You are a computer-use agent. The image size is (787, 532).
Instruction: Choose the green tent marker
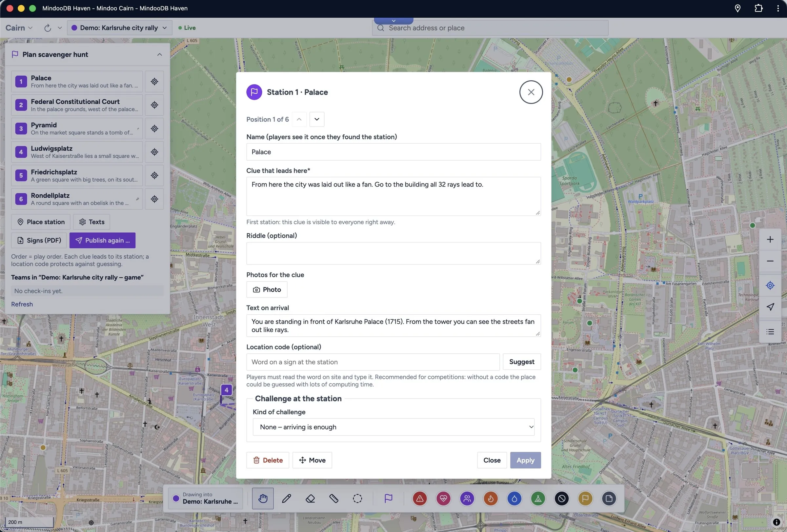coord(538,498)
